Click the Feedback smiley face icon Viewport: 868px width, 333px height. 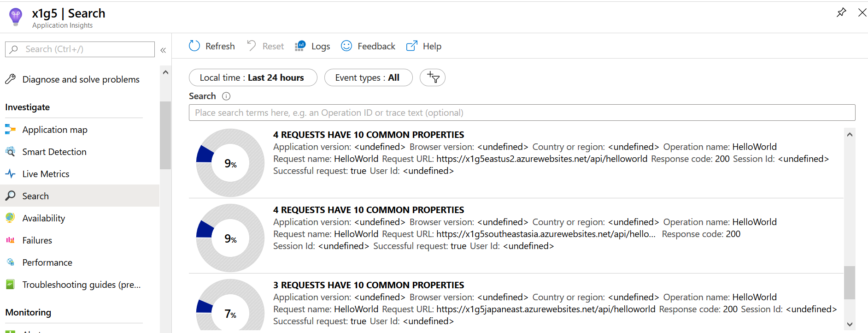346,46
